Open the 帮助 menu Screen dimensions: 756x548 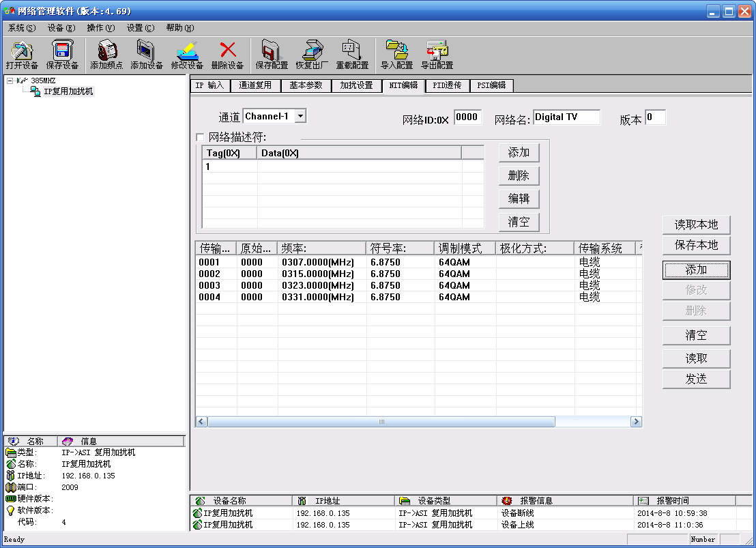point(180,28)
